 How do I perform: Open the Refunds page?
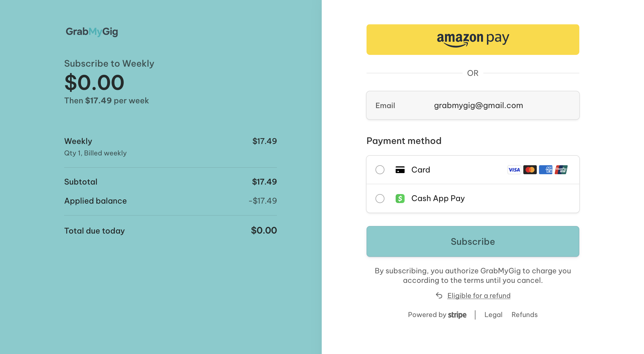(524, 315)
